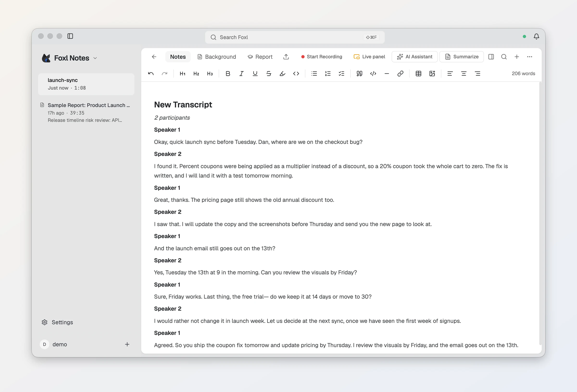Open the Report tab
Screen dimensions: 577x392
260,57
